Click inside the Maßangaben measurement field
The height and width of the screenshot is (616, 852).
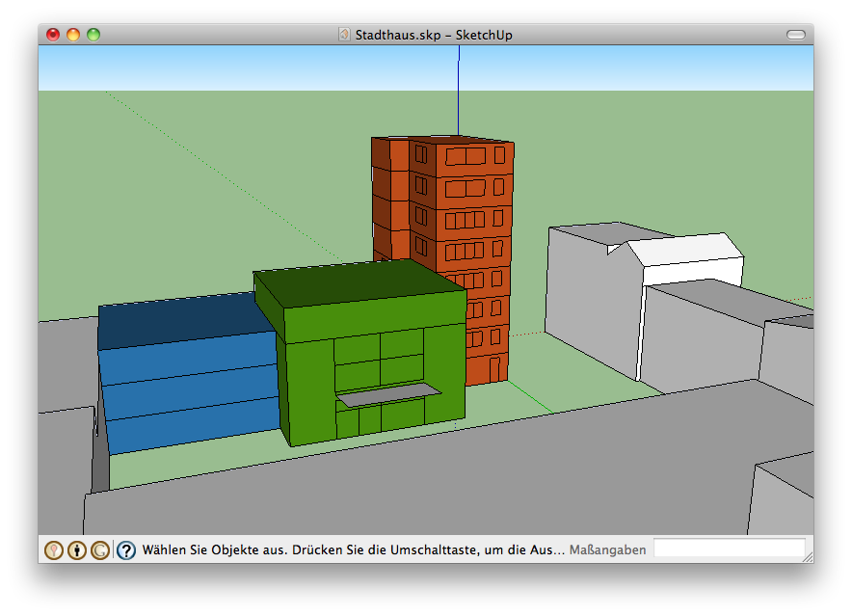point(729,549)
